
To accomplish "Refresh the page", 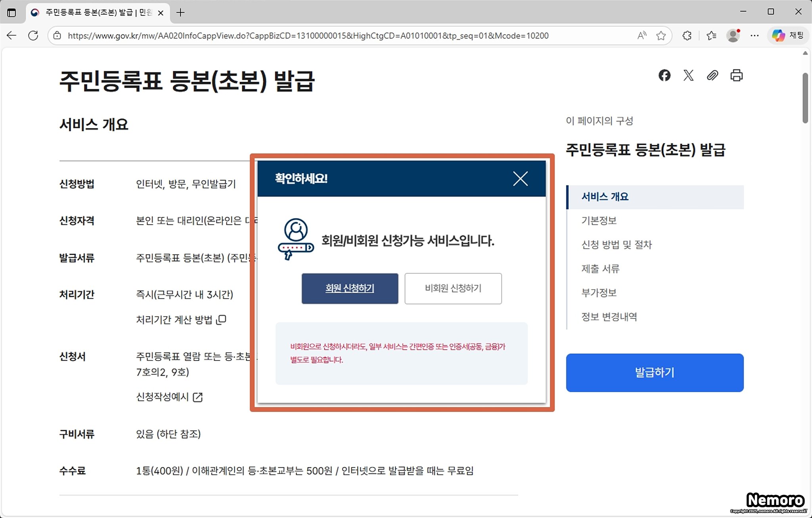I will click(x=33, y=36).
